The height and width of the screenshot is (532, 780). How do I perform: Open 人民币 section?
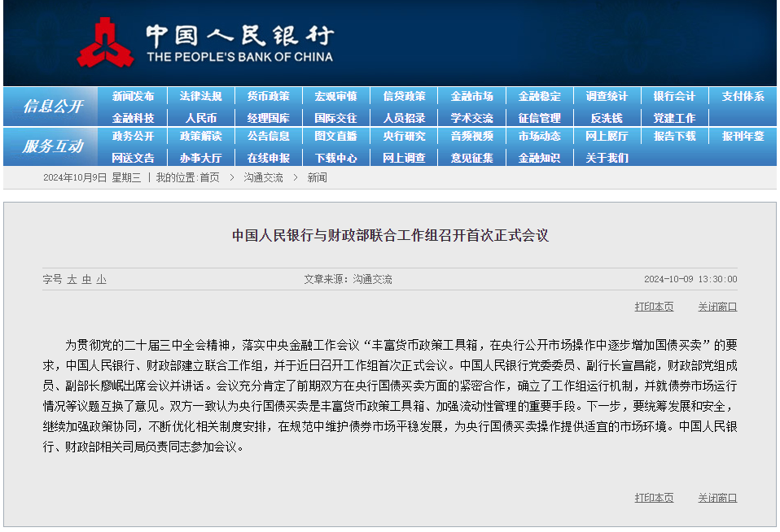pyautogui.click(x=200, y=118)
